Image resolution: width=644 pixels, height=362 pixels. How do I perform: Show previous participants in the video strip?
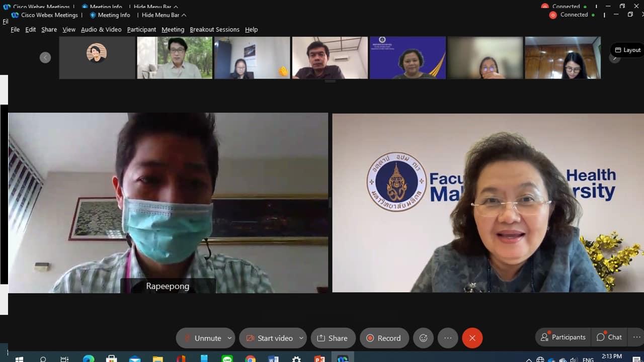click(45, 57)
